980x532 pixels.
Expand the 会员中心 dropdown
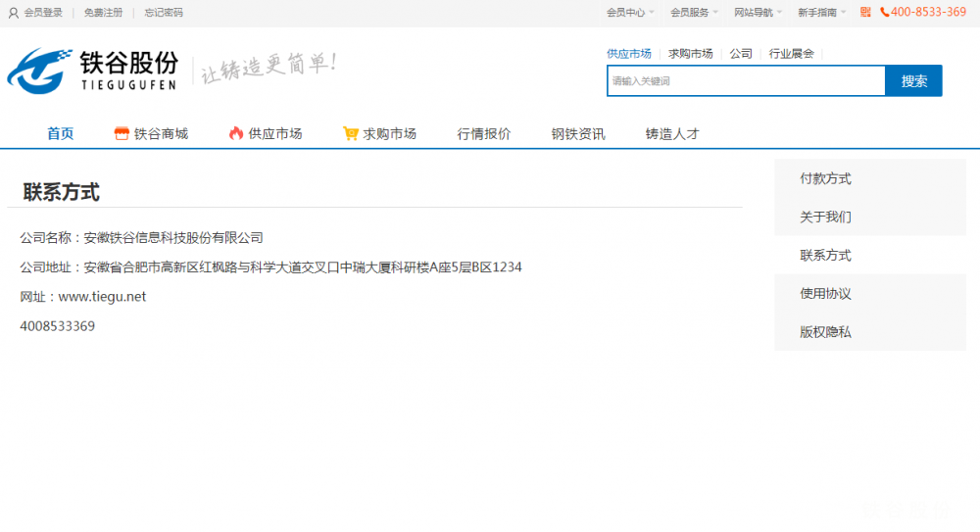click(629, 13)
